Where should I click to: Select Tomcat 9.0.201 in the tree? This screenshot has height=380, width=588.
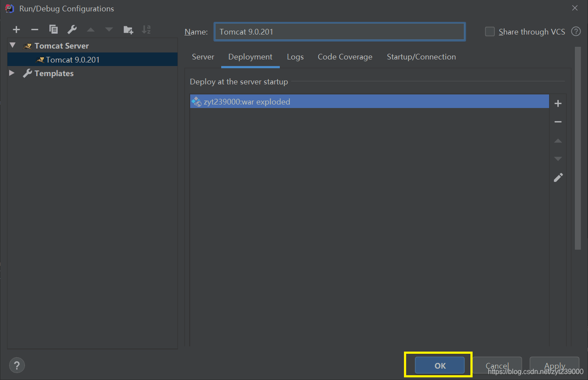pos(92,59)
